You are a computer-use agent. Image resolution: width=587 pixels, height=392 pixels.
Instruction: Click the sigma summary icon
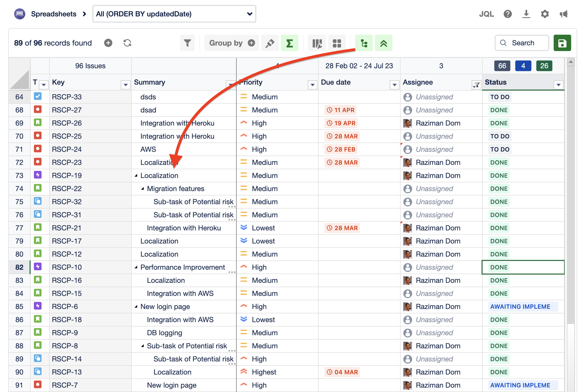click(289, 43)
